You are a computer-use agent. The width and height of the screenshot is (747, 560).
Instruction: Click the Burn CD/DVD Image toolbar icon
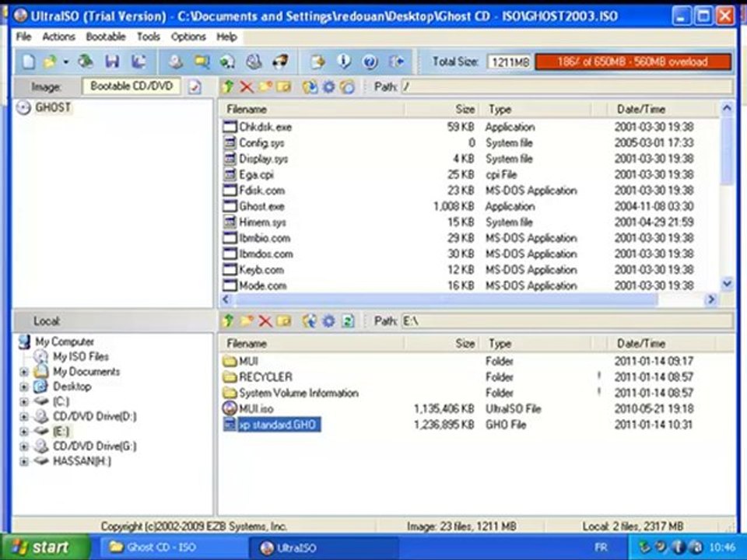[x=280, y=61]
